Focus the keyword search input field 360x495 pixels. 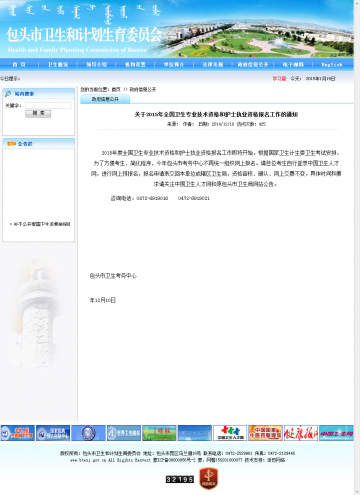[x=48, y=105]
